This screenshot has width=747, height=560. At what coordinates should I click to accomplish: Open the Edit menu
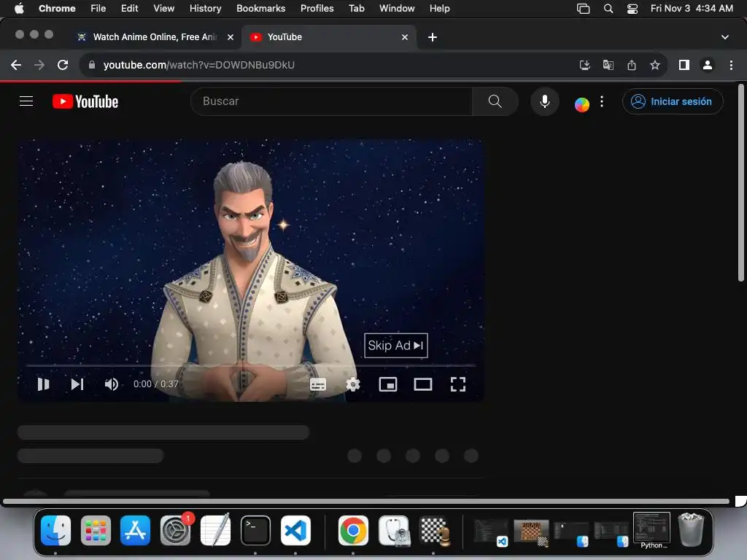coord(129,8)
